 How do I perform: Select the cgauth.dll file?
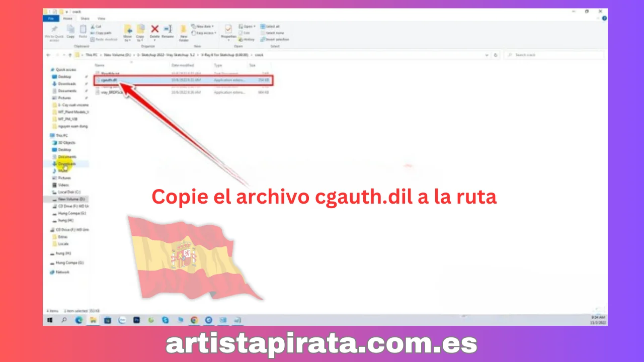coord(183,80)
